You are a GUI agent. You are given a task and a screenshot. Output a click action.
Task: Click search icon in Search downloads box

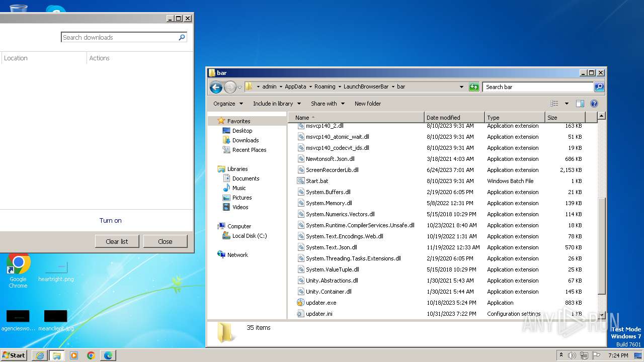coord(182,37)
